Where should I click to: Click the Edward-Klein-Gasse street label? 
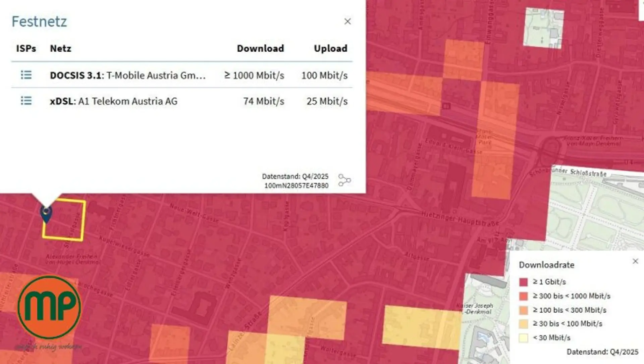pos(453,146)
